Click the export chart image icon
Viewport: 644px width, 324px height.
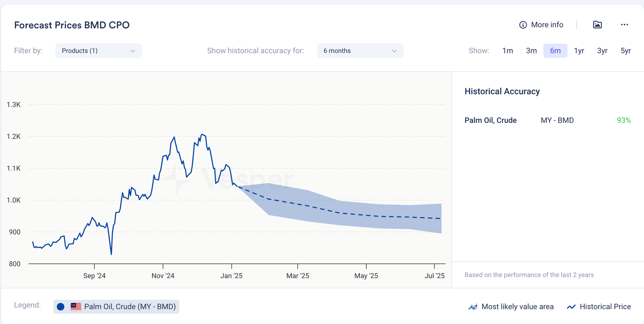tap(597, 25)
